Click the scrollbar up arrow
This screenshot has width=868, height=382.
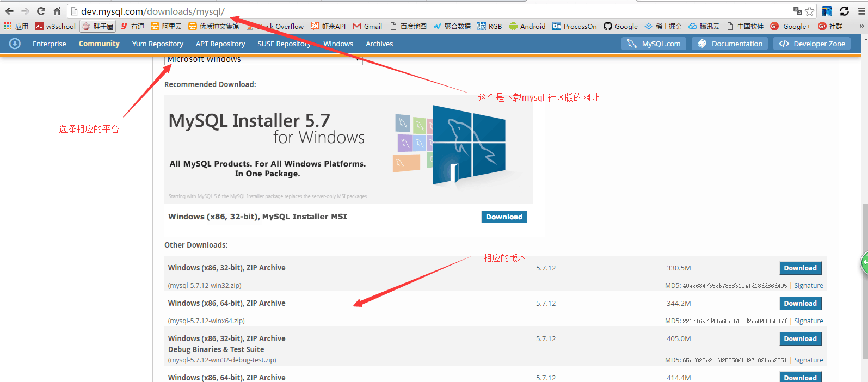coord(865,38)
